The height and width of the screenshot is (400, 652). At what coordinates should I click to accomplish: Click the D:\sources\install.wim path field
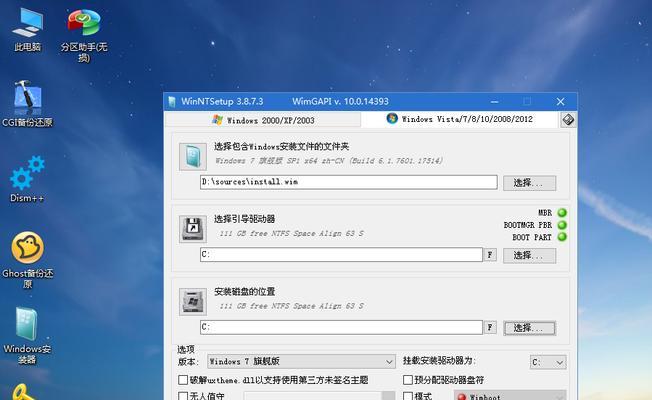click(348, 182)
